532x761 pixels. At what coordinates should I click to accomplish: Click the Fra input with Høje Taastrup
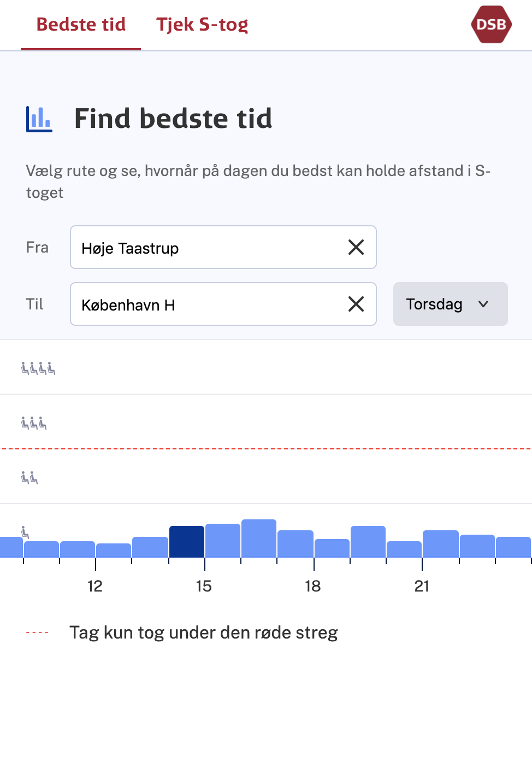[223, 247]
